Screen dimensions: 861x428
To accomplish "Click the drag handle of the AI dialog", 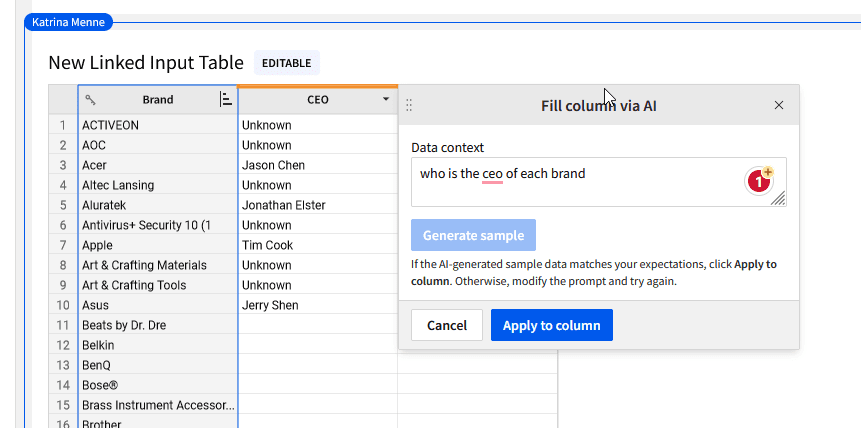I will coord(409,105).
